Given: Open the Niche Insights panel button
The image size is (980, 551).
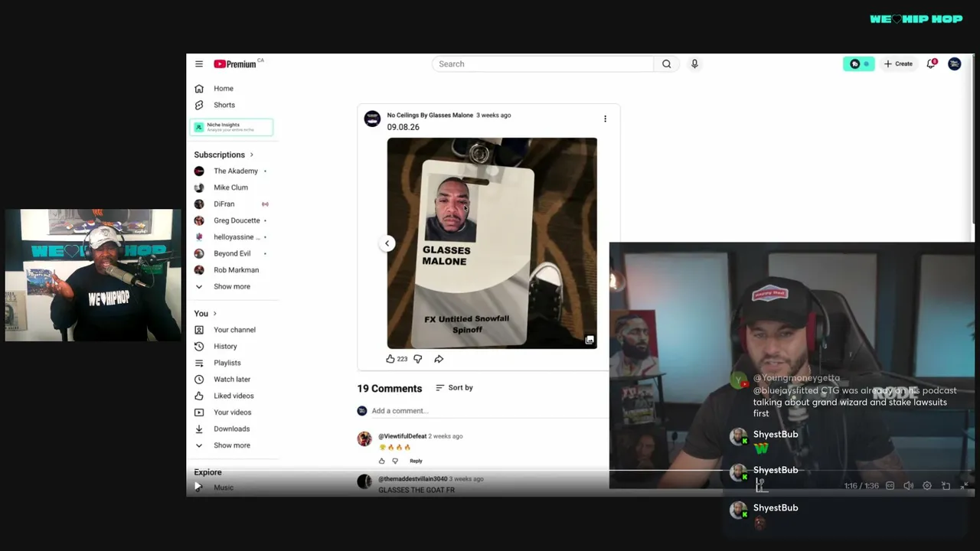Looking at the screenshot, I should [x=231, y=127].
